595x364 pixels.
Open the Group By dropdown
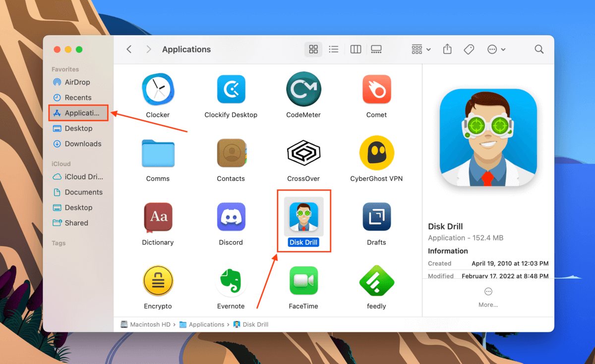pos(421,49)
